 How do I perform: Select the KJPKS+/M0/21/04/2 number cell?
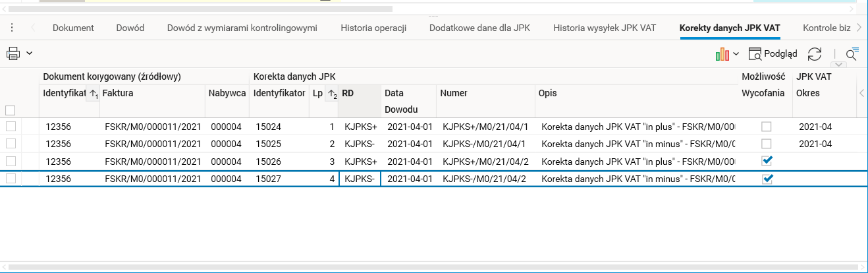click(486, 161)
